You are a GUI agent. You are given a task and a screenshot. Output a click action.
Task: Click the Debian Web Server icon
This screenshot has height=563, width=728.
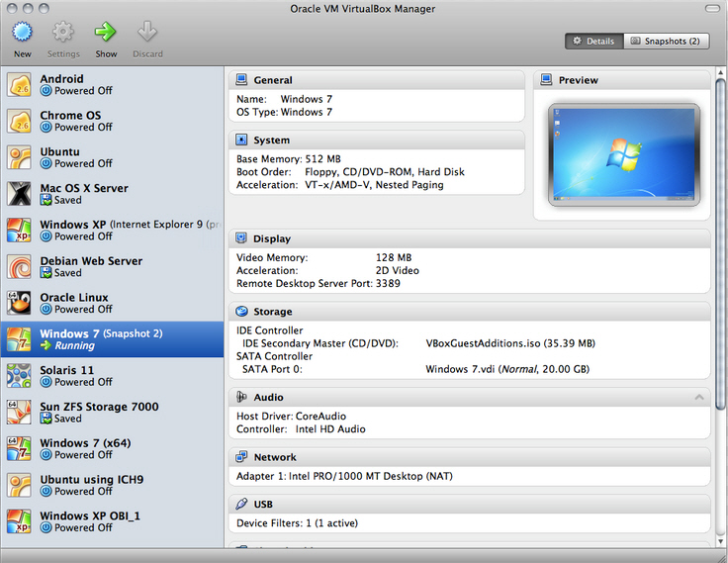pyautogui.click(x=20, y=267)
